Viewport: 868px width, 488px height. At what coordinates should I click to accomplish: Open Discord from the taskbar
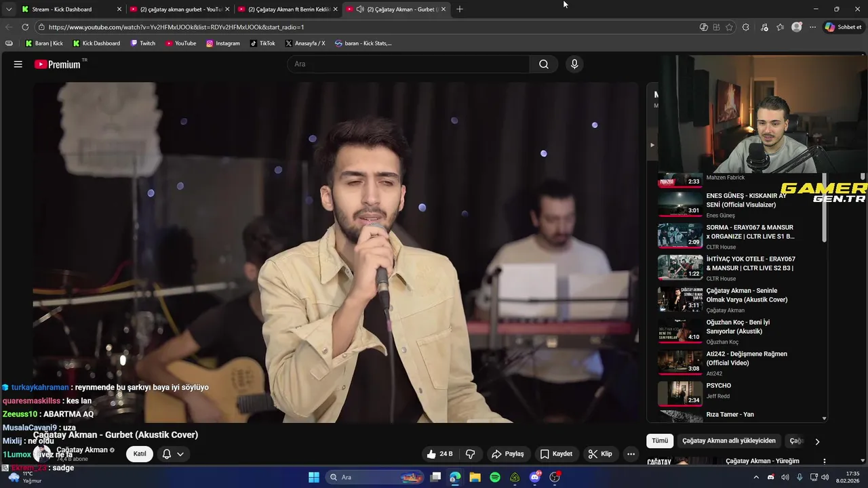535,477
